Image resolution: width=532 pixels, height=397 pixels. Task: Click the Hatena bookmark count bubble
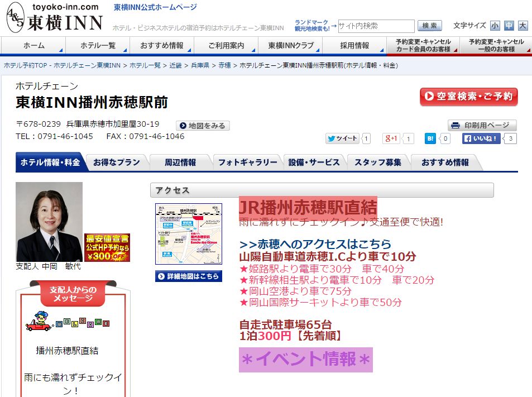[445, 138]
